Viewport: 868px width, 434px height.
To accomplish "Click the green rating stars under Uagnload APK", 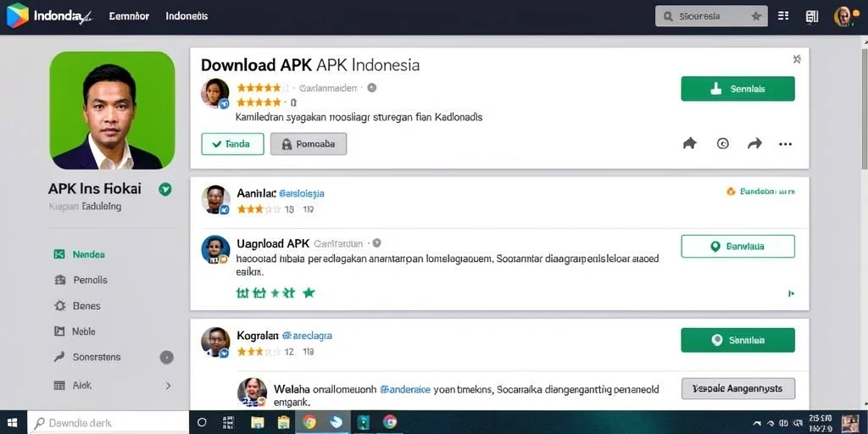I will 275,292.
